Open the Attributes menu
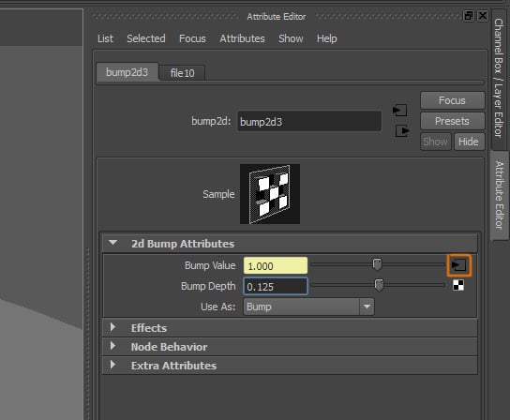510x420 pixels. pos(242,38)
